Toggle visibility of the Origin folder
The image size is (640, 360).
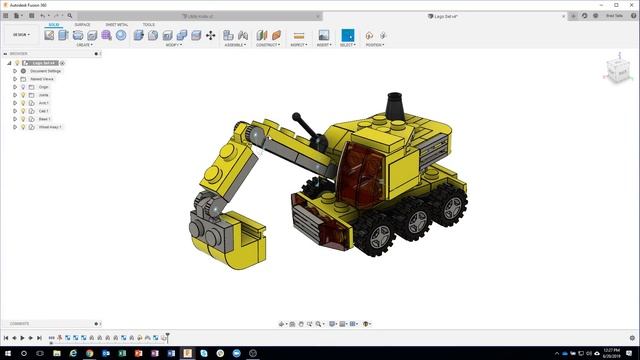23,87
